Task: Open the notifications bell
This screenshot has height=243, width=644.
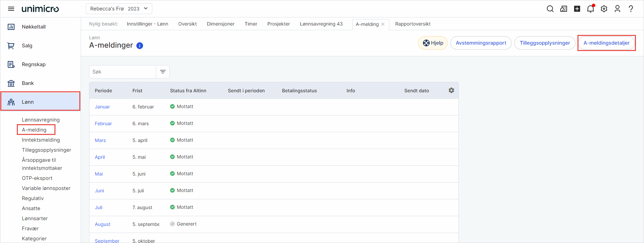Action: pos(591,9)
